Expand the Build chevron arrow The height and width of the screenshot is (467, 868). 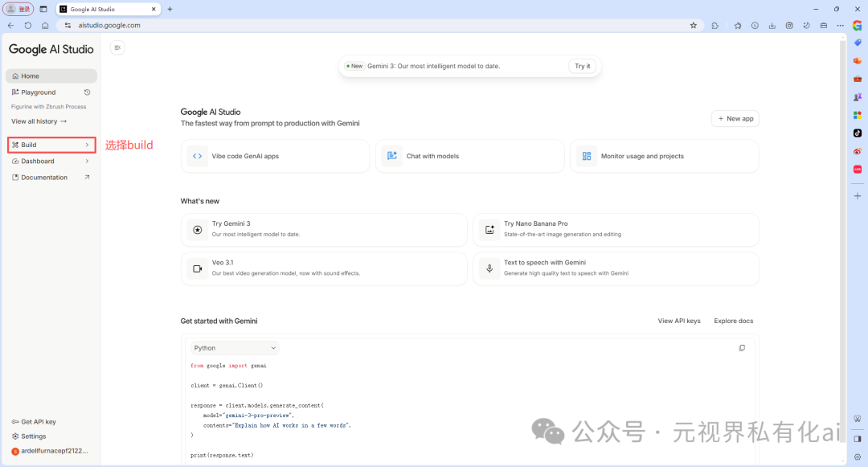[x=87, y=145]
